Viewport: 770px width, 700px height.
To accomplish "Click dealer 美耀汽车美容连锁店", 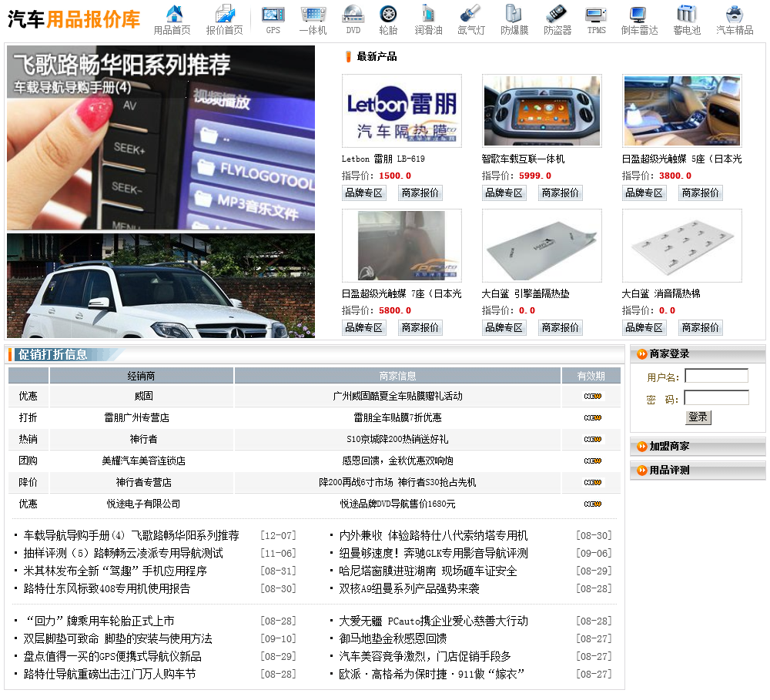I will pyautogui.click(x=143, y=461).
